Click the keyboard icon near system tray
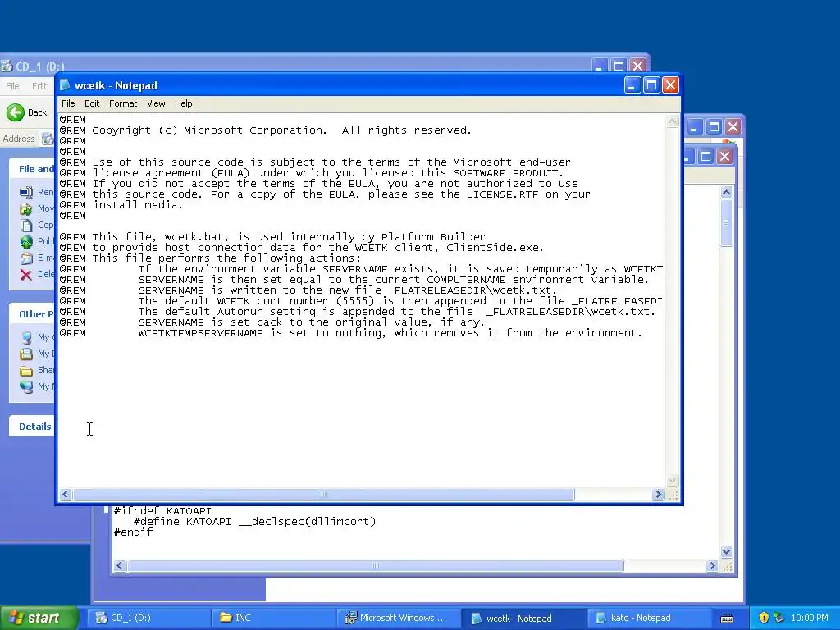The image size is (840, 630). click(727, 619)
